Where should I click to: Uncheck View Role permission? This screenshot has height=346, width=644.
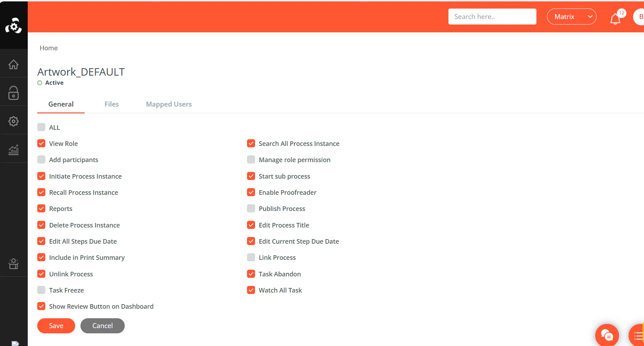pos(41,143)
